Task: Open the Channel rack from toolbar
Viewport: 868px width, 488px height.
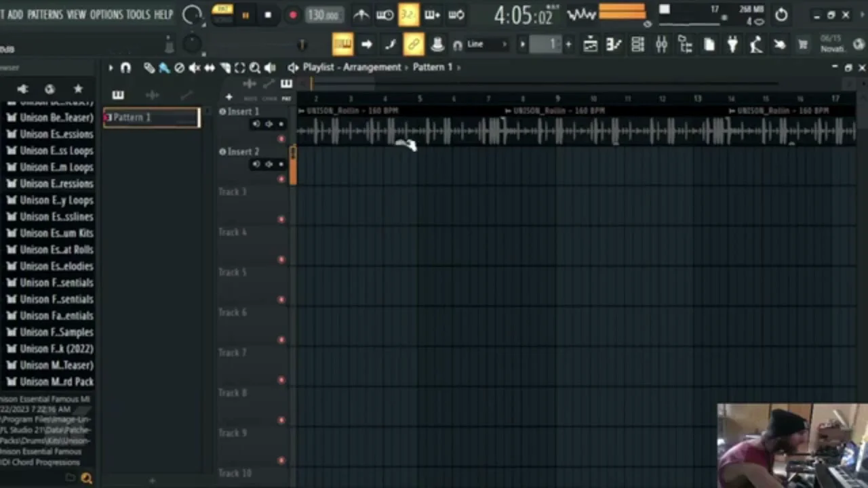Action: click(637, 45)
